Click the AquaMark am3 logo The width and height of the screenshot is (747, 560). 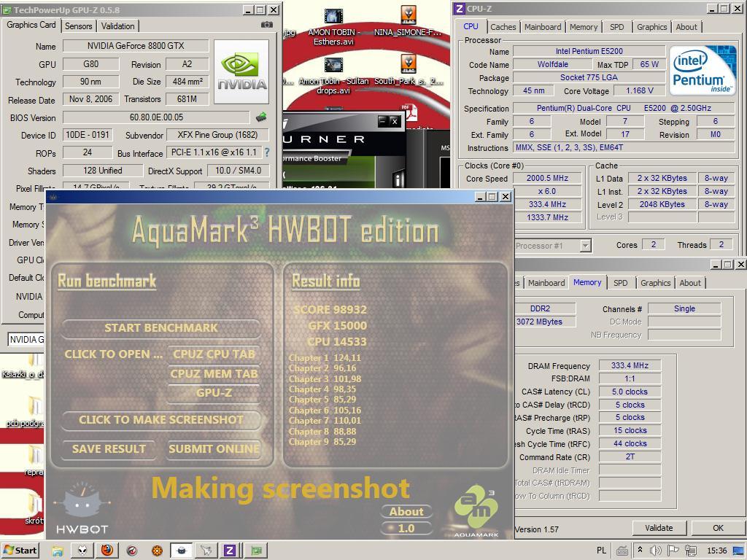tap(476, 512)
